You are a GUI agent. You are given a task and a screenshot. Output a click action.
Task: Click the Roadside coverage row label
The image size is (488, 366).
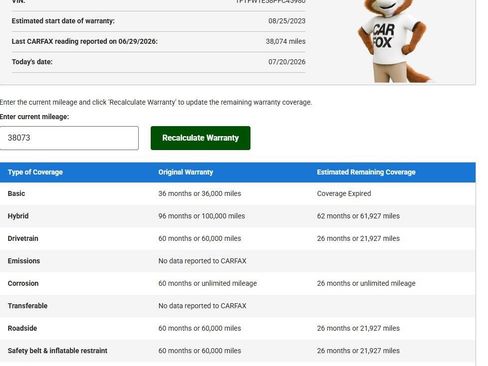pyautogui.click(x=22, y=328)
